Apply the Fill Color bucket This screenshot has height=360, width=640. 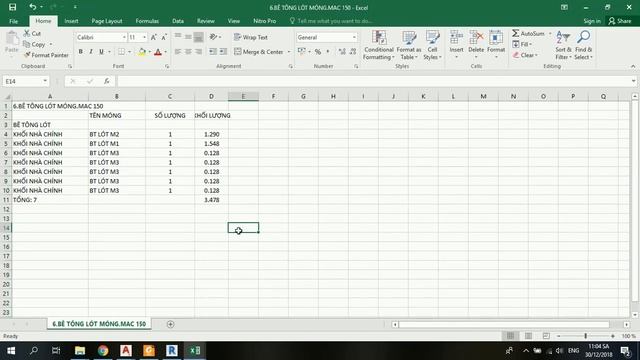(x=142, y=52)
